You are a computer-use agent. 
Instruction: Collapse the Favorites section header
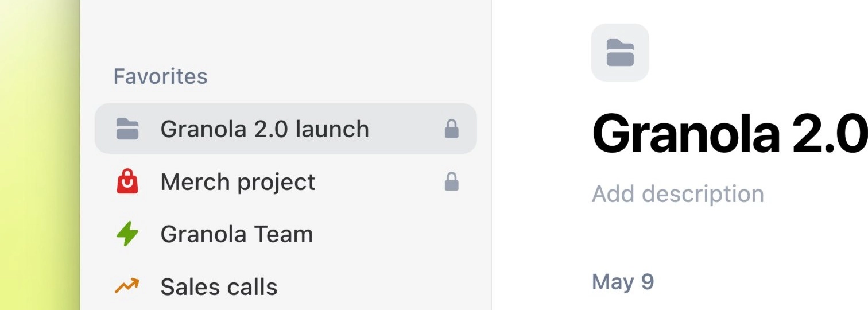160,76
